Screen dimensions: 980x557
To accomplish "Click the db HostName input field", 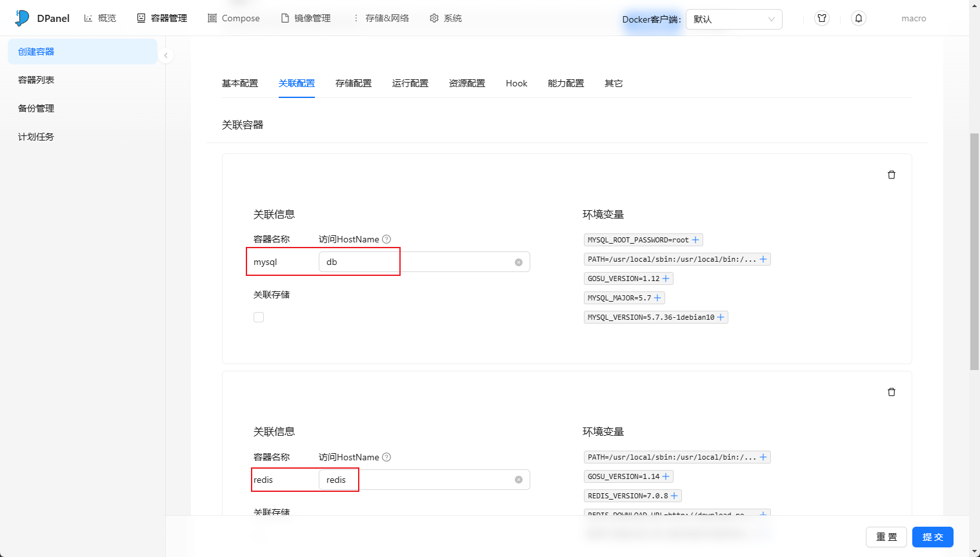I will pos(419,262).
